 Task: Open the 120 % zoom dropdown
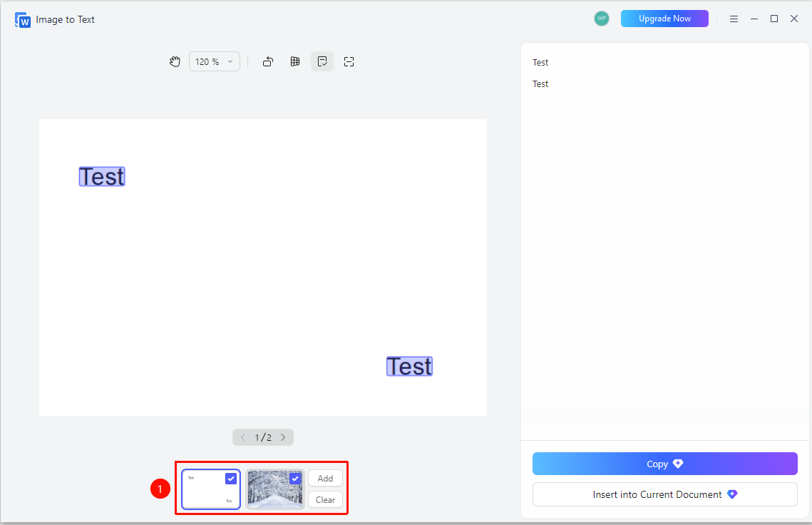pos(215,61)
